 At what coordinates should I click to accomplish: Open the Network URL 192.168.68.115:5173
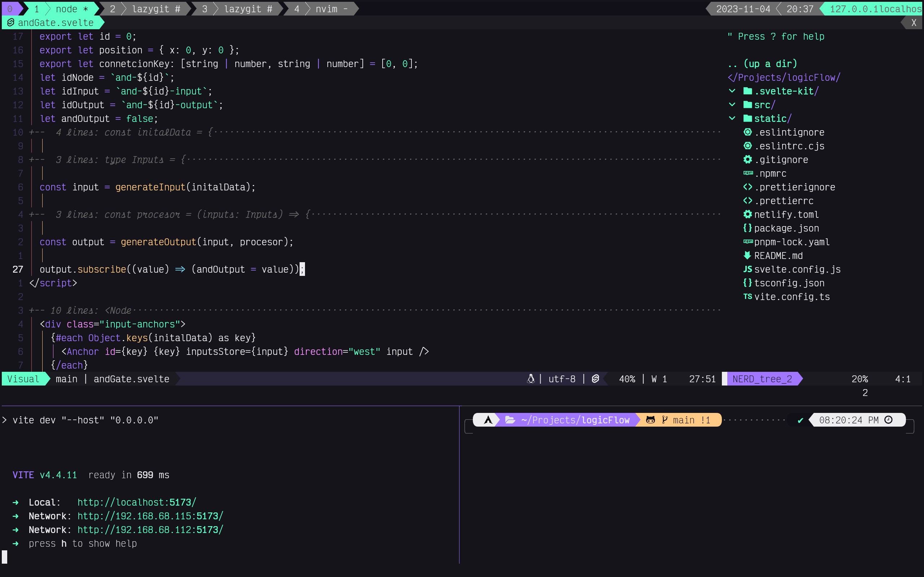[x=150, y=516]
